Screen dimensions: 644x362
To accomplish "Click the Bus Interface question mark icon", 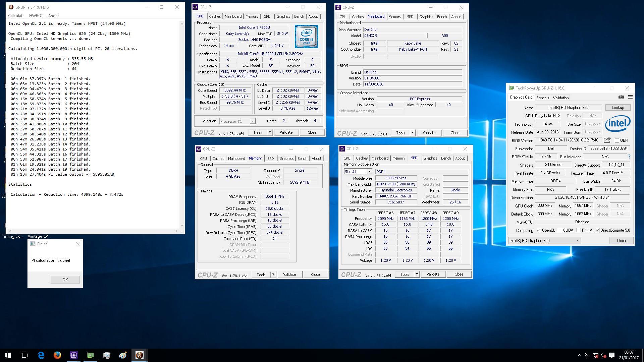I will [629, 157].
